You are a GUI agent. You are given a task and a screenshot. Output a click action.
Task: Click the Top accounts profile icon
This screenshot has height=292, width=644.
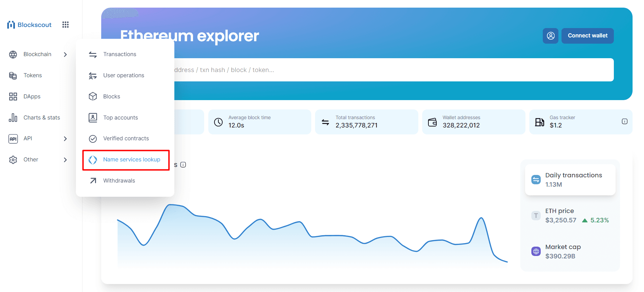tap(93, 118)
